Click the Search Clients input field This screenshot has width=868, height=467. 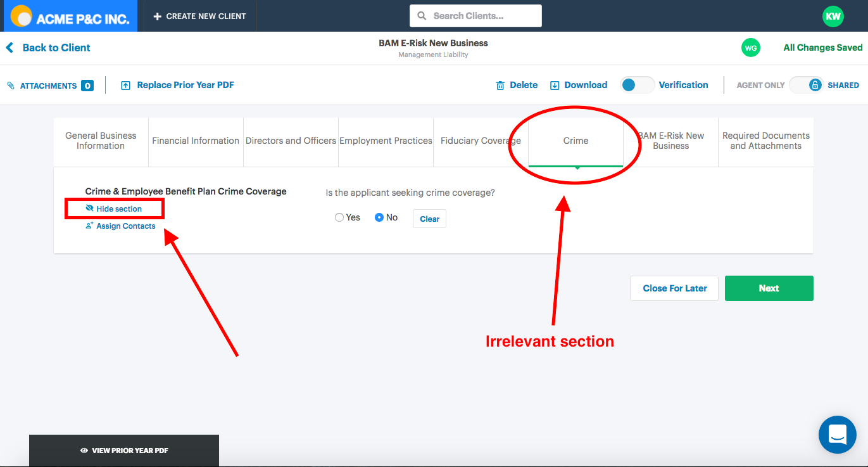[x=475, y=16]
